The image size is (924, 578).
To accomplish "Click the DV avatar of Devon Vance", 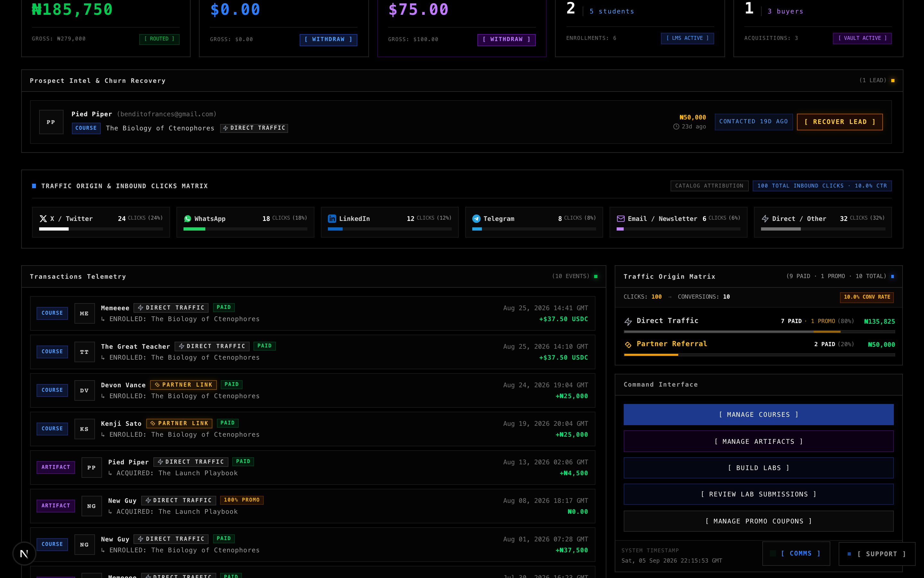I will [84, 390].
